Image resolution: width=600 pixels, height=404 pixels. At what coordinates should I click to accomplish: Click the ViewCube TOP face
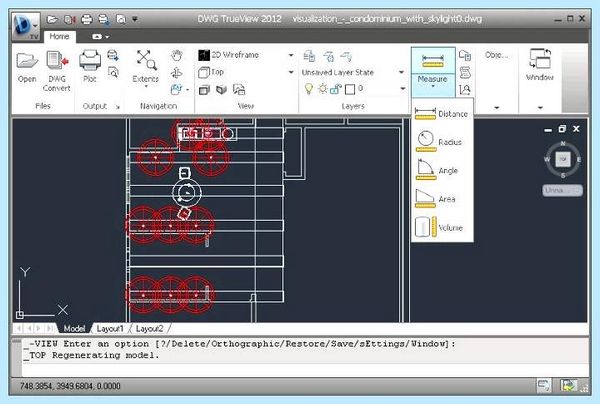pyautogui.click(x=563, y=159)
